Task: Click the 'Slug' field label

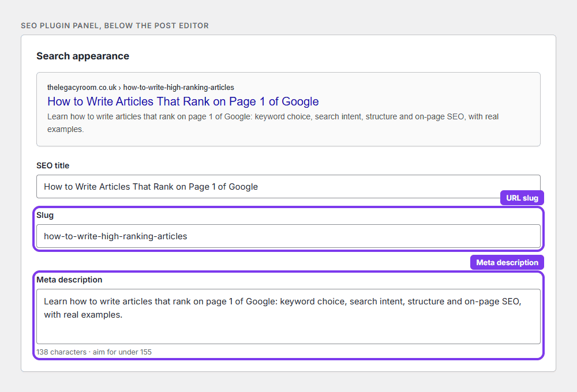Action: pos(45,215)
